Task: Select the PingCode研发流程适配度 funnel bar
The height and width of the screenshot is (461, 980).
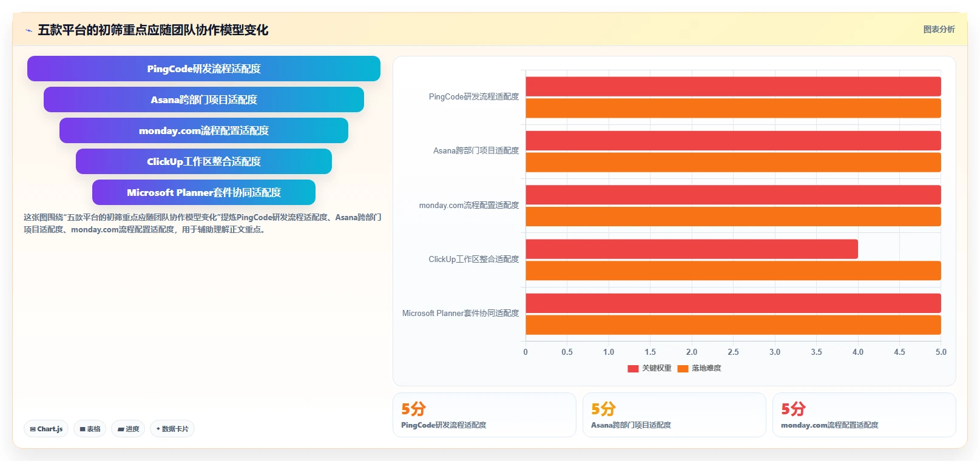Action: pos(204,69)
